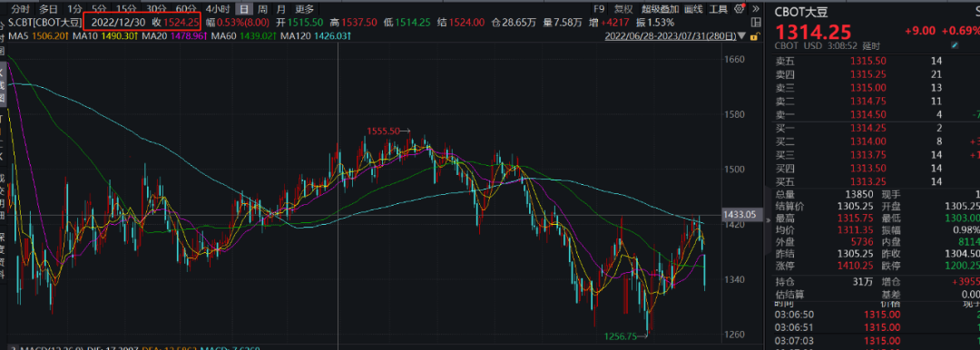Switch to the 分时 intraday view
Viewport: 980px width, 350px height.
21,9
